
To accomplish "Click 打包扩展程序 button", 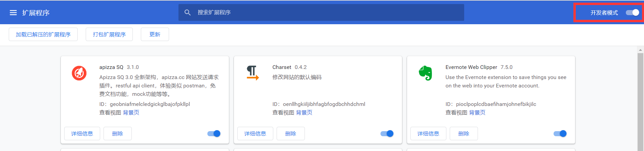I will [x=109, y=34].
